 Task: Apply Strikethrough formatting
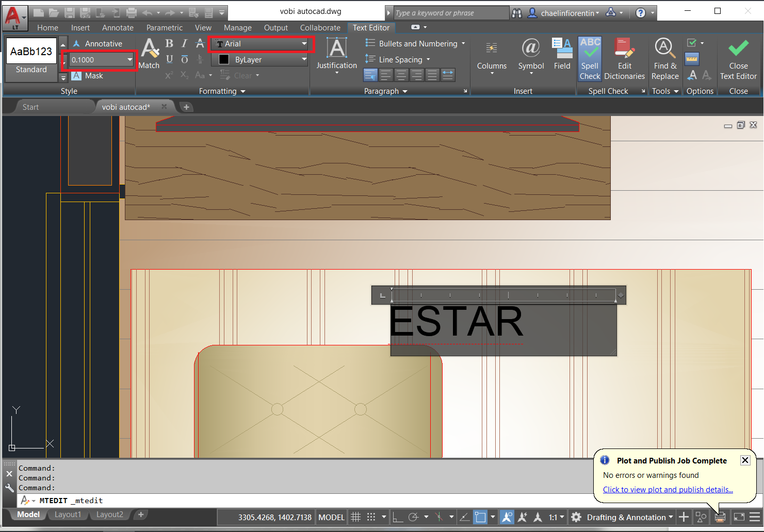click(200, 44)
